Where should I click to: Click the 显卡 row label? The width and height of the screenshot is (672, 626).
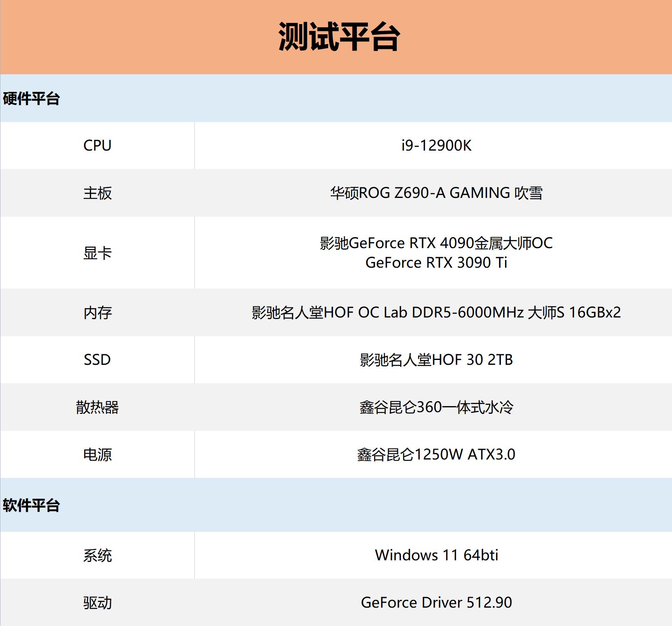click(97, 253)
